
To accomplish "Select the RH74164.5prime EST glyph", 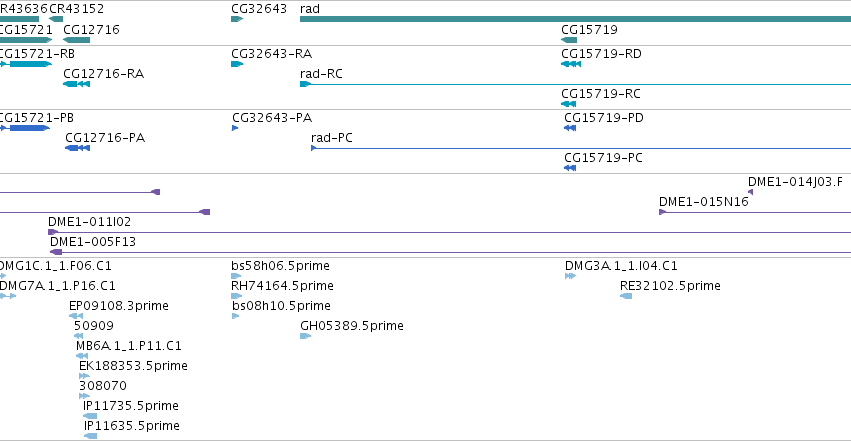I will click(x=237, y=296).
